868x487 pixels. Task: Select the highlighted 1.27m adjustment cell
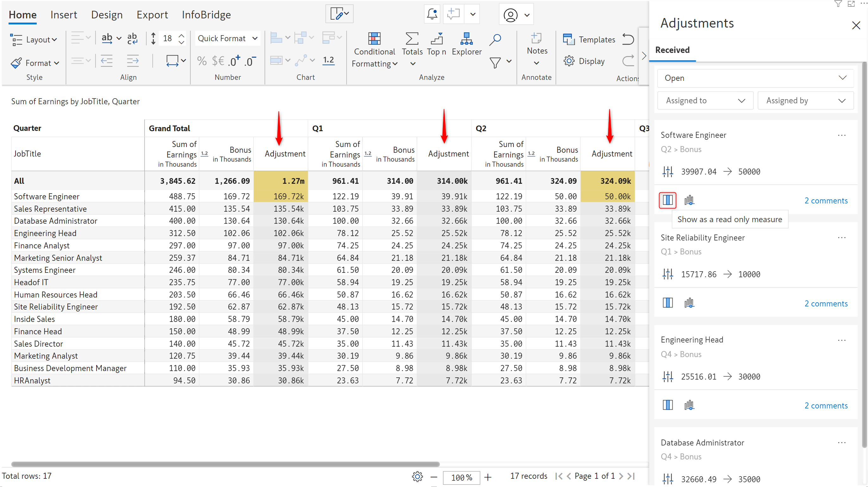(280, 181)
